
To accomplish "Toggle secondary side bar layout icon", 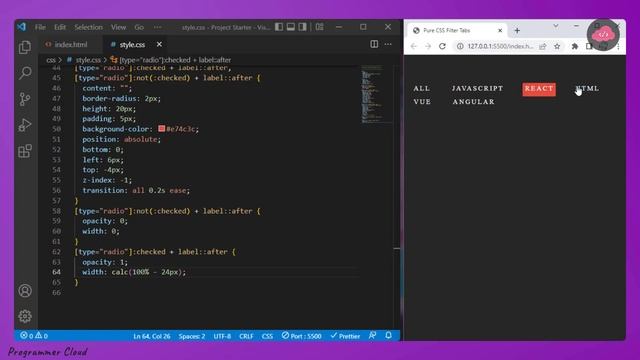I will click(x=302, y=27).
